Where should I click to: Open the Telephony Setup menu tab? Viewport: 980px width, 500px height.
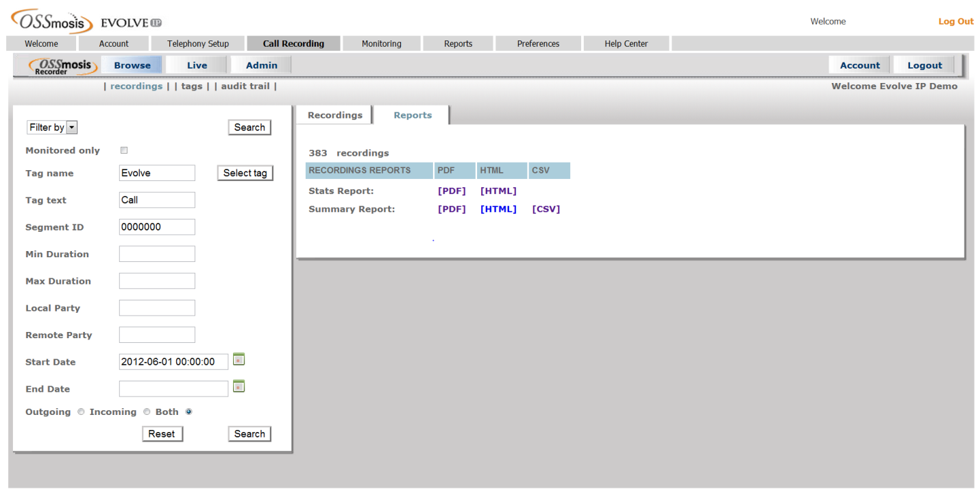coord(198,44)
